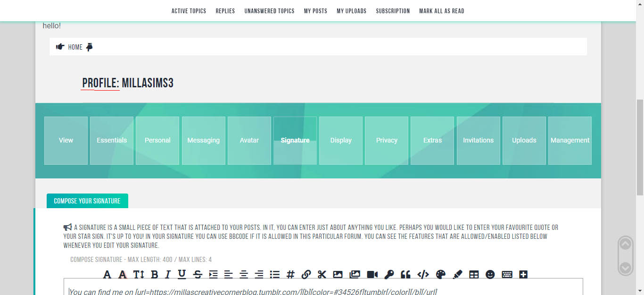This screenshot has width=644, height=295.
Task: Open Unanswered Topics link
Action: tap(269, 11)
